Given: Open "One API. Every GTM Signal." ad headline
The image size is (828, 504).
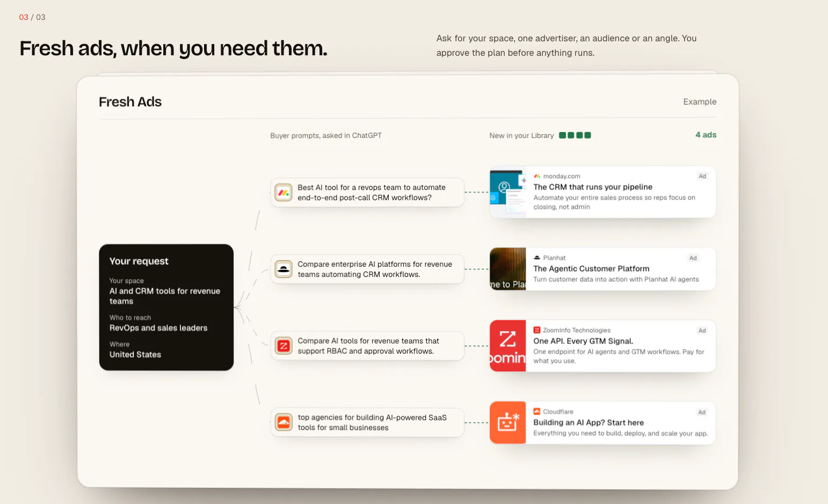Looking at the screenshot, I should [x=583, y=341].
